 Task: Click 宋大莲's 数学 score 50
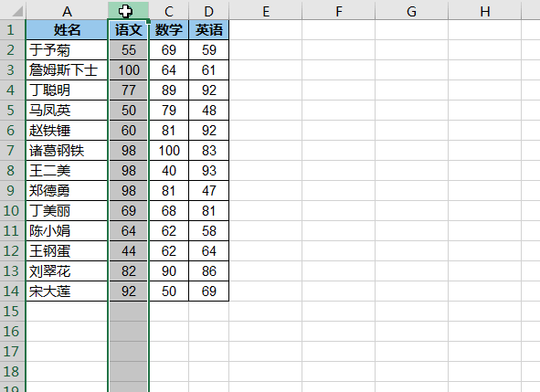169,291
